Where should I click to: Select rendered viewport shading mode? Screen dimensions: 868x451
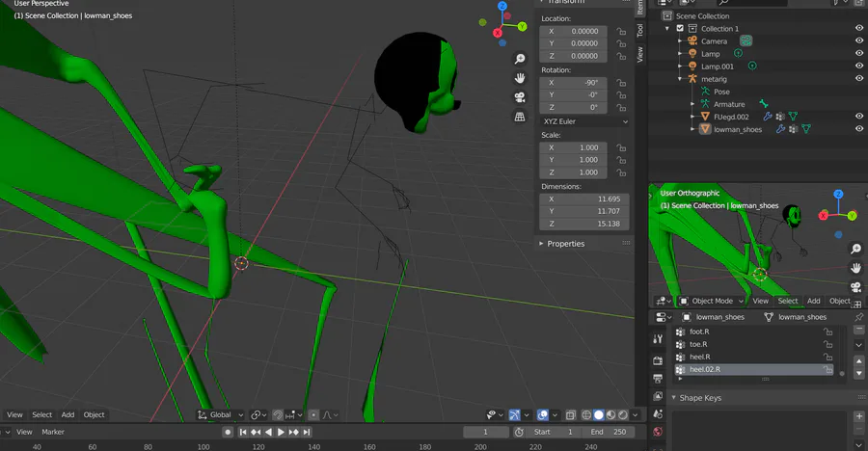click(x=623, y=414)
